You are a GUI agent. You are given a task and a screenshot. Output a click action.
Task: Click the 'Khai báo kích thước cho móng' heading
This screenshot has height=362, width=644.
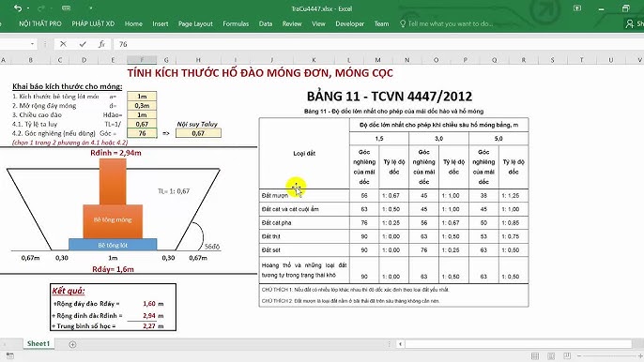point(67,86)
